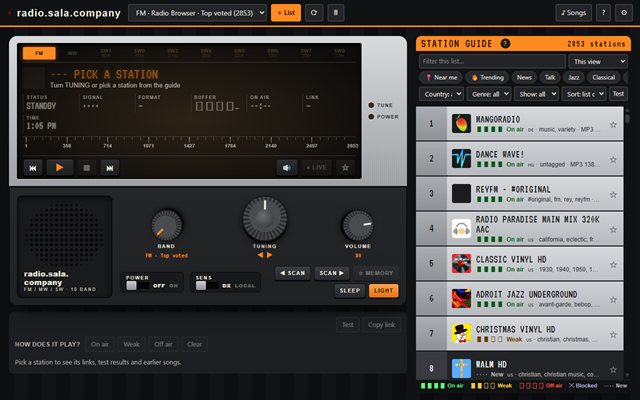Star the Radio Paradise Main Mix station
This screenshot has width=640, height=400.
[x=613, y=229]
